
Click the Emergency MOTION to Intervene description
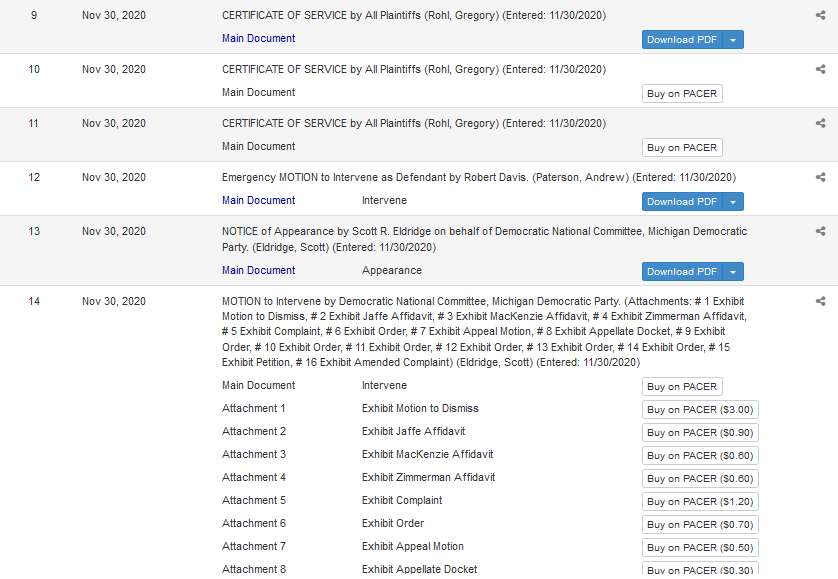pos(479,177)
